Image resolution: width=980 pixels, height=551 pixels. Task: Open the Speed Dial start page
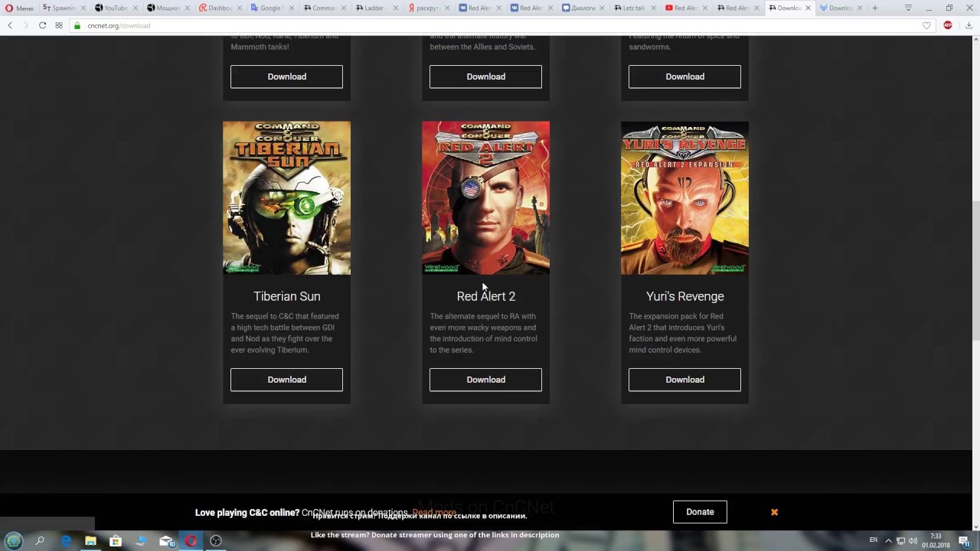59,25
